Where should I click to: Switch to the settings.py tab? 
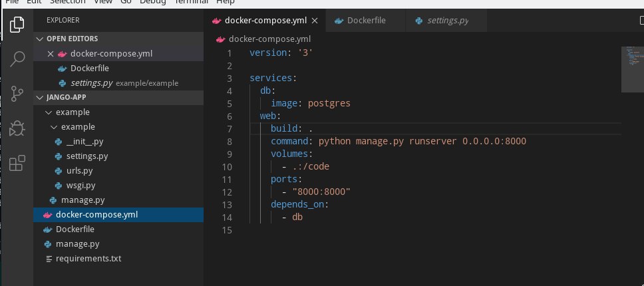click(446, 21)
